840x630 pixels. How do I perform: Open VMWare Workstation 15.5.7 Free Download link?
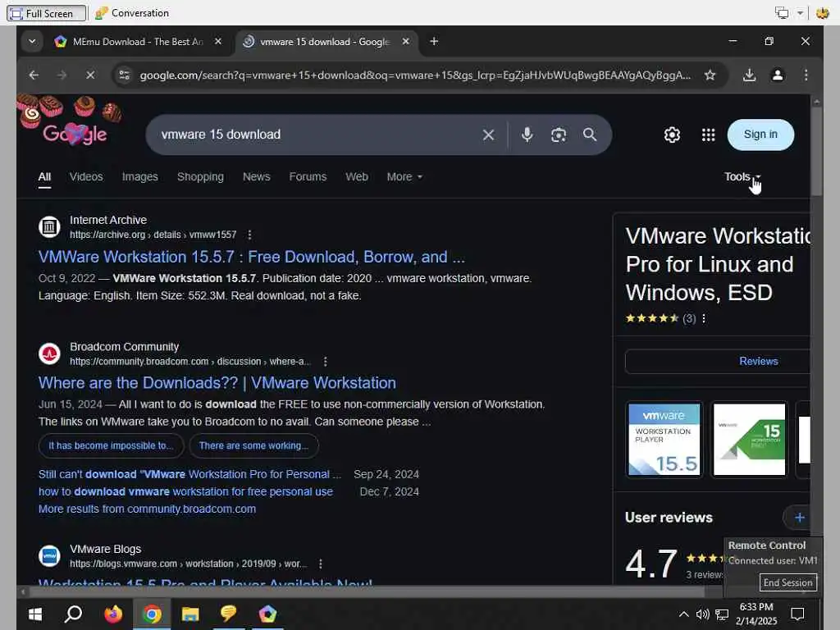251,257
